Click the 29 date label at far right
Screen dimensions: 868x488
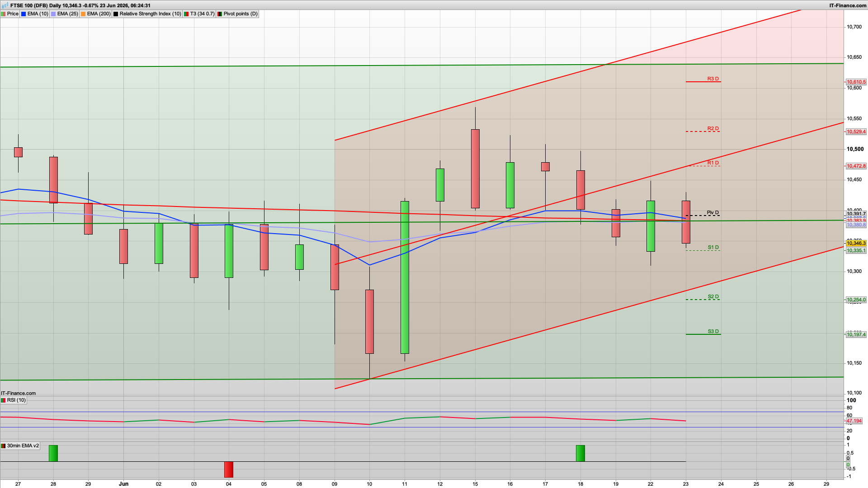[x=826, y=484]
